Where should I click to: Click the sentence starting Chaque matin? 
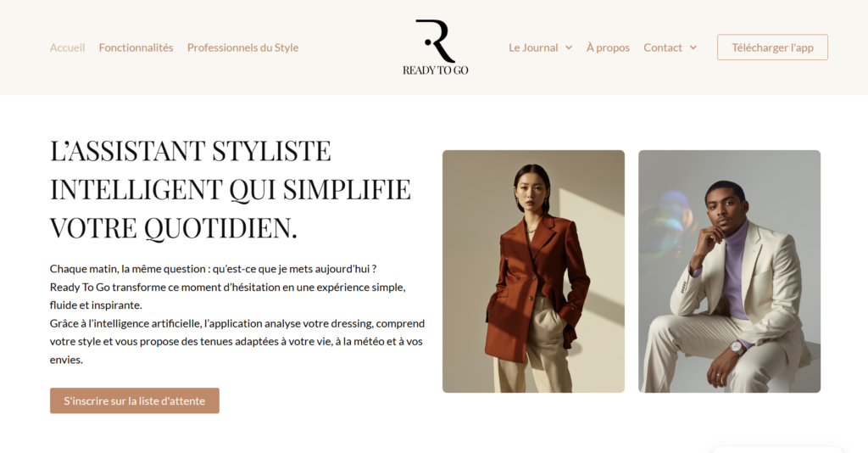(x=213, y=269)
